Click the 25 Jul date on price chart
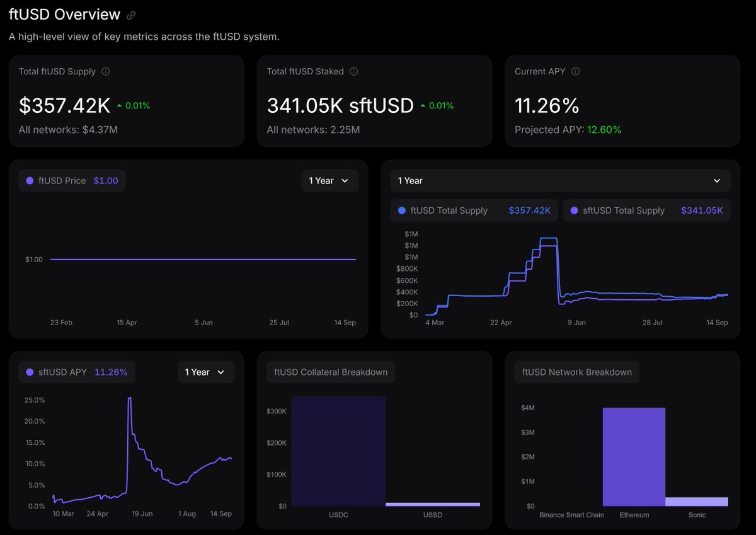756x535 pixels. [279, 323]
